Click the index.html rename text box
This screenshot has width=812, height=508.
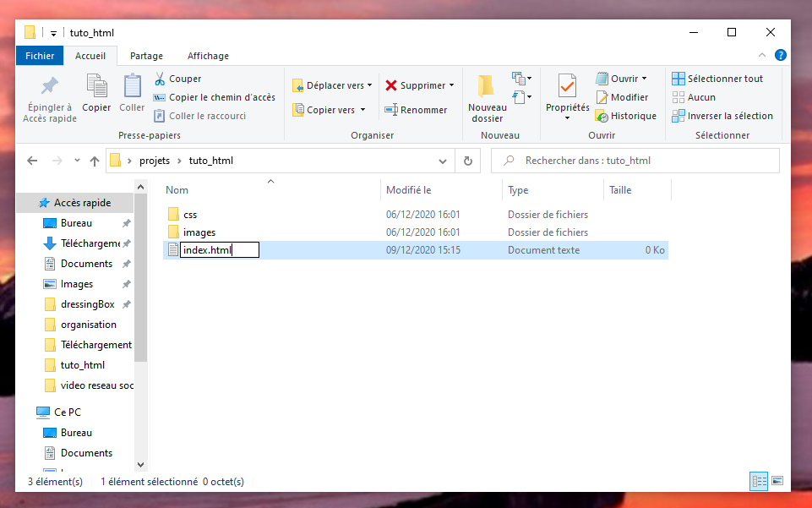click(x=220, y=250)
